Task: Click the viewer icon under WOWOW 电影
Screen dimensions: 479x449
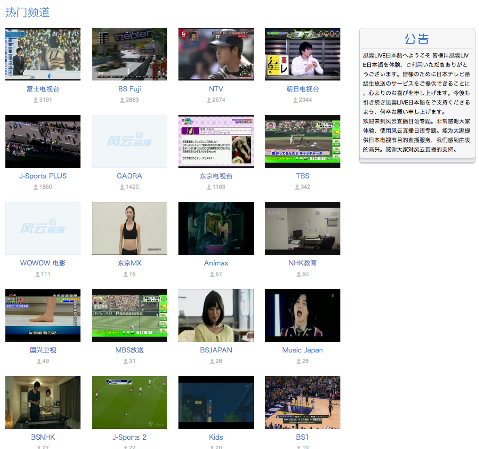Action: (37, 274)
